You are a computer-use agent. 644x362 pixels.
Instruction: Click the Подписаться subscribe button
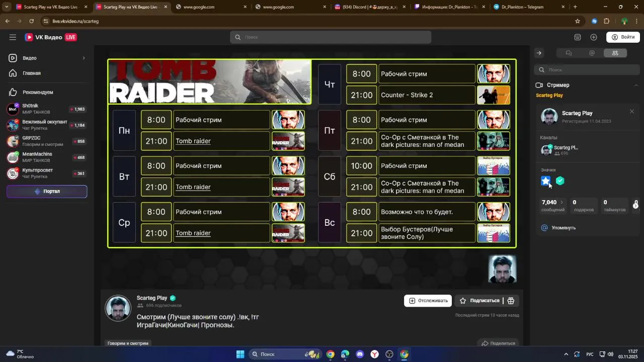click(479, 301)
